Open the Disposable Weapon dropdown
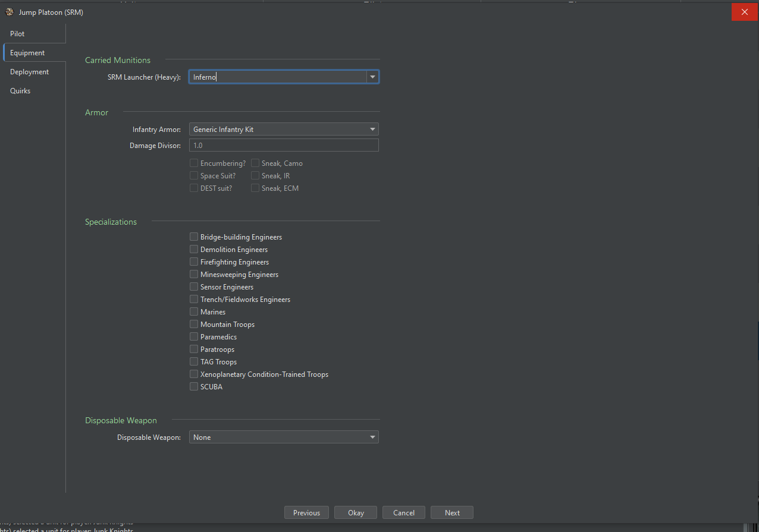Screen dimensions: 759x532 (284, 437)
